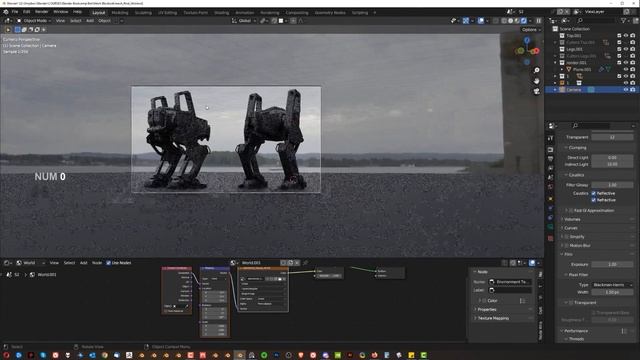The width and height of the screenshot is (640, 360).
Task: Toggle the Refractive caustics checkbox
Action: click(x=593, y=200)
